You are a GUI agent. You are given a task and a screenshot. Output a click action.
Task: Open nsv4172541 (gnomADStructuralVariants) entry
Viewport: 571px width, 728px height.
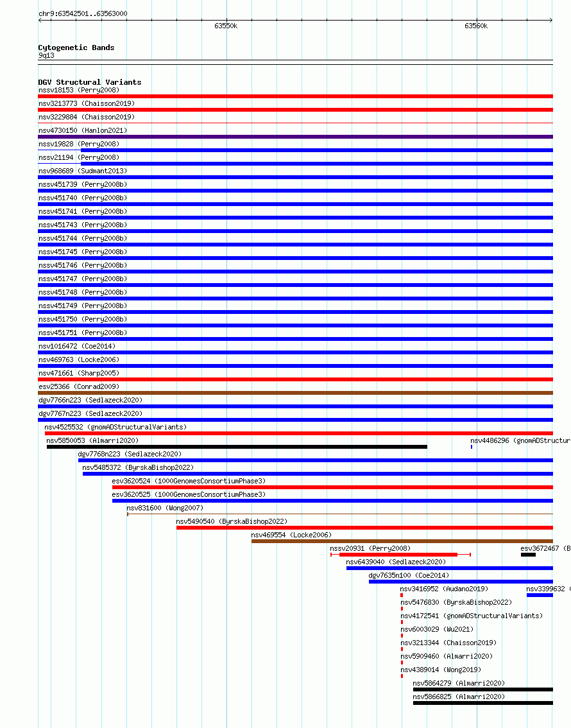tap(472, 615)
